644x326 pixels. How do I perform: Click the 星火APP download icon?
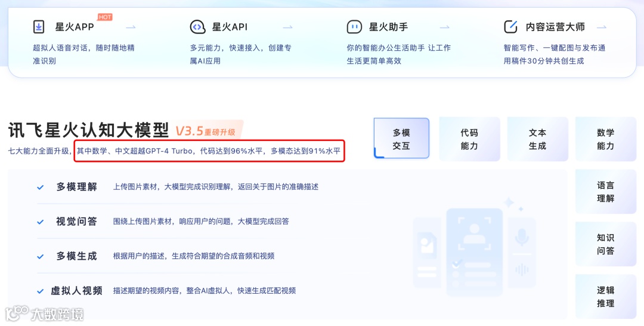coord(39,27)
